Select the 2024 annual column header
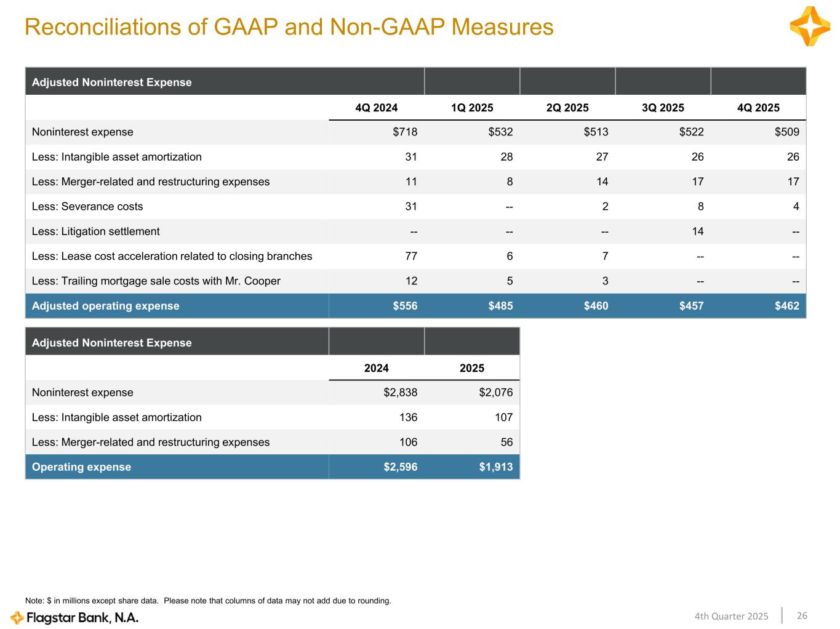 pyautogui.click(x=376, y=368)
